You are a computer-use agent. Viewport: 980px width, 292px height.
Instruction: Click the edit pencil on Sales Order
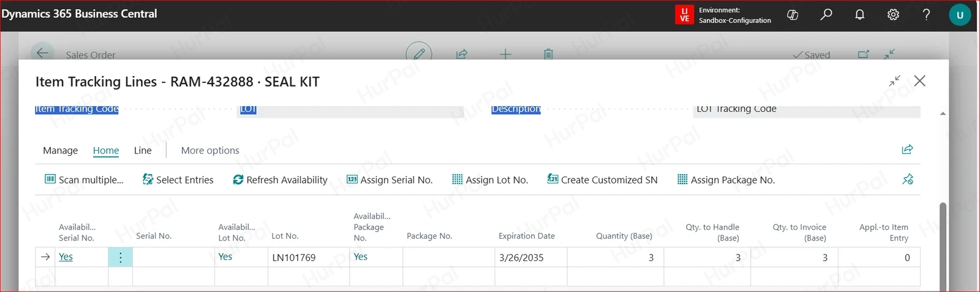click(x=419, y=53)
